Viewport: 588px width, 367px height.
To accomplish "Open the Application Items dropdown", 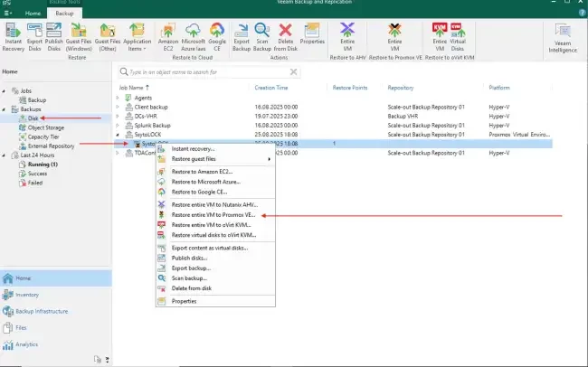I will (137, 37).
